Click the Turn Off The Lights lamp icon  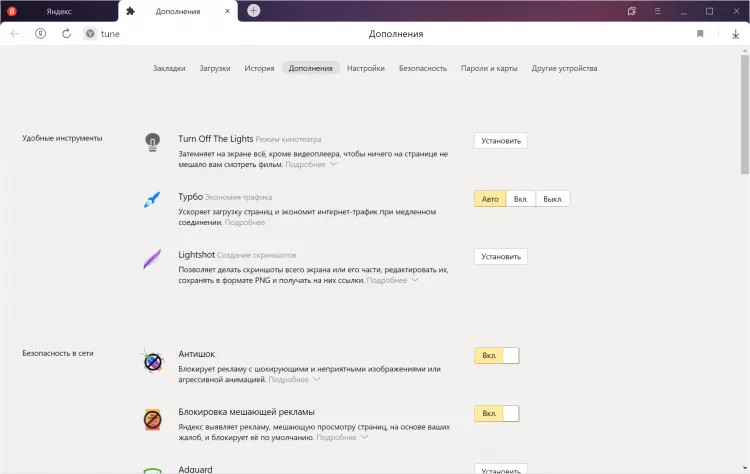pyautogui.click(x=152, y=142)
